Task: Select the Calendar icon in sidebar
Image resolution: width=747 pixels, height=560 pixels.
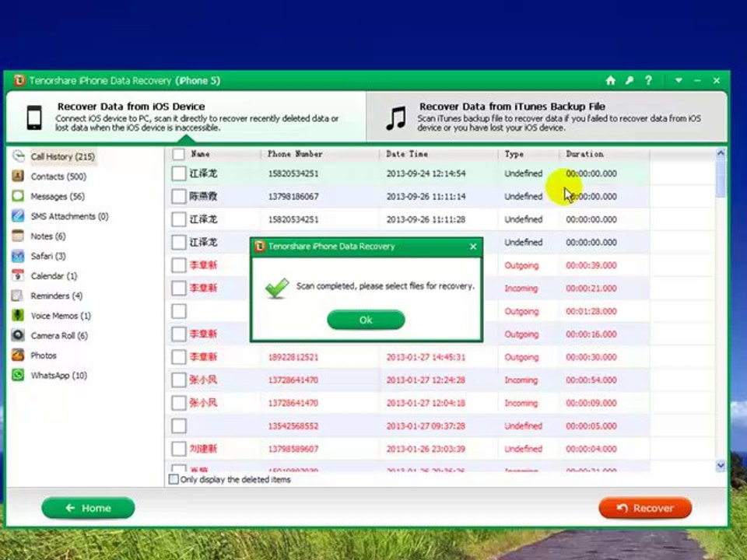Action: (x=18, y=275)
